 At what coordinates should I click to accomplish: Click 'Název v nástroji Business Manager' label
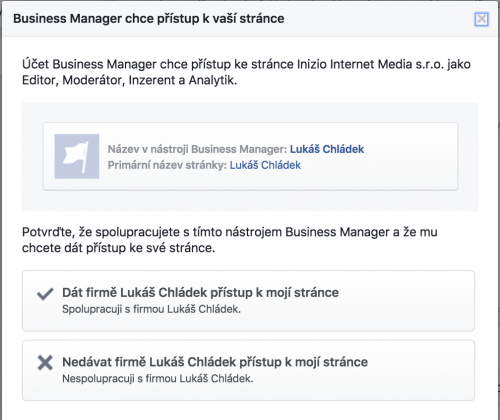(x=197, y=149)
